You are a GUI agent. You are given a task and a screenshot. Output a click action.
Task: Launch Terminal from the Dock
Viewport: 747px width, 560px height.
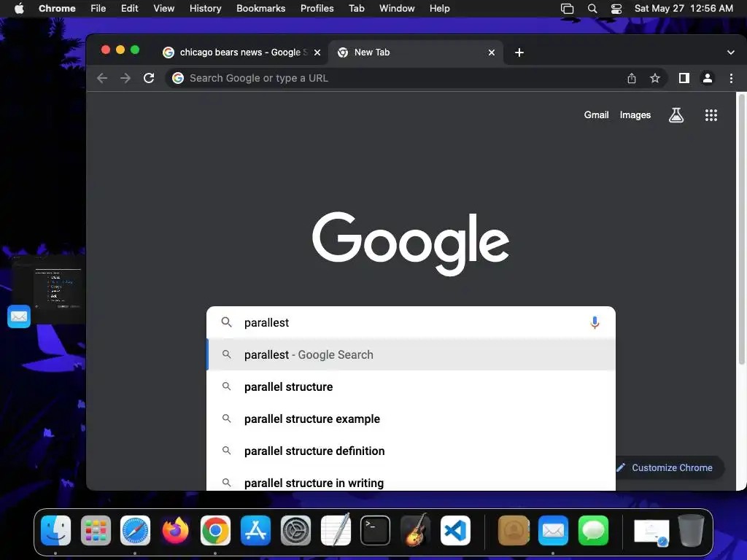pyautogui.click(x=376, y=531)
